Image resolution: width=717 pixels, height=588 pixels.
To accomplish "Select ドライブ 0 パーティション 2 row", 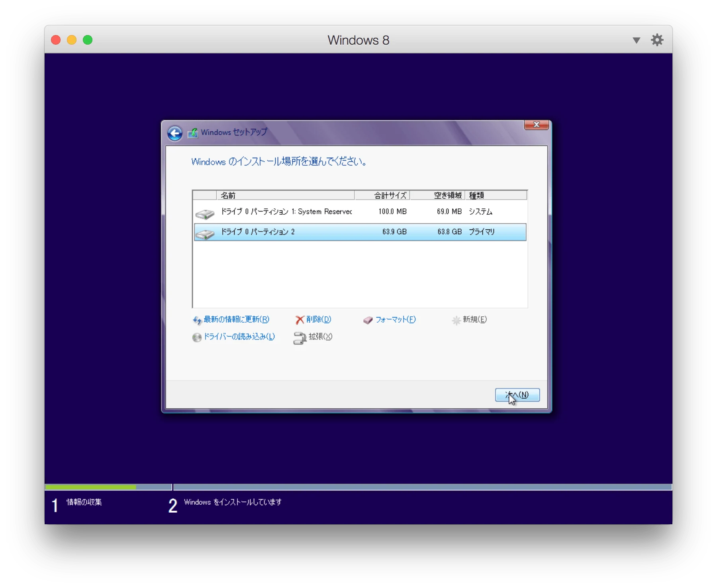I will tap(360, 232).
